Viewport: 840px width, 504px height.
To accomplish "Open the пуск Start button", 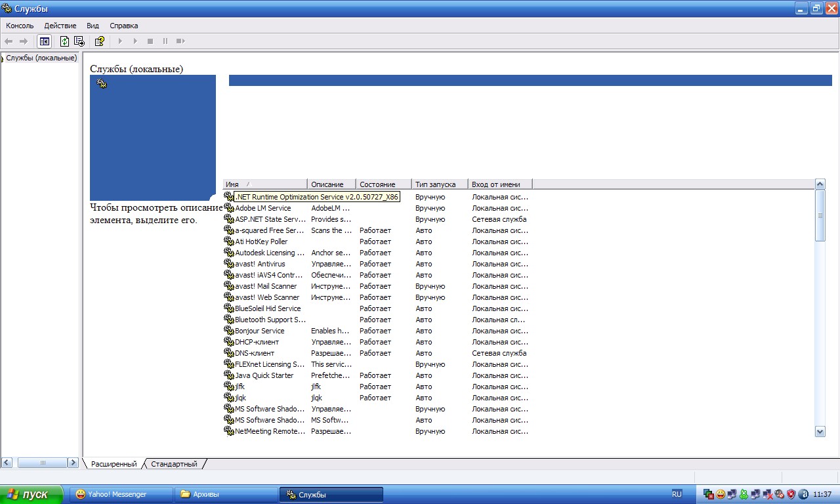I will pyautogui.click(x=31, y=494).
